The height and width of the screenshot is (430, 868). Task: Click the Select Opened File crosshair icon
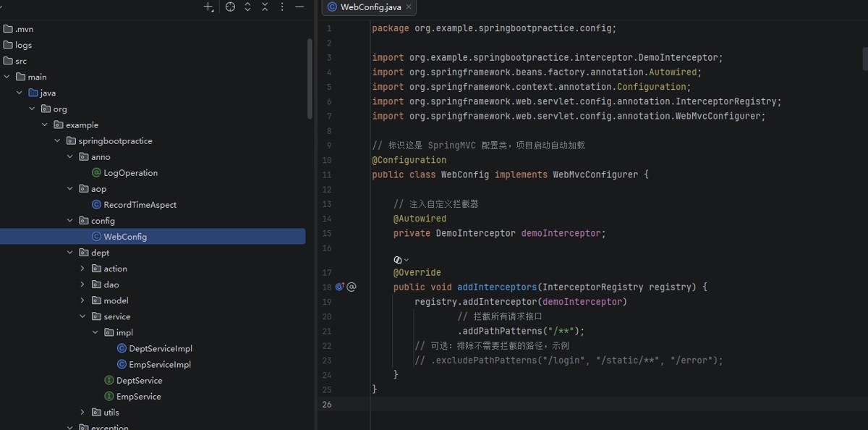(230, 7)
